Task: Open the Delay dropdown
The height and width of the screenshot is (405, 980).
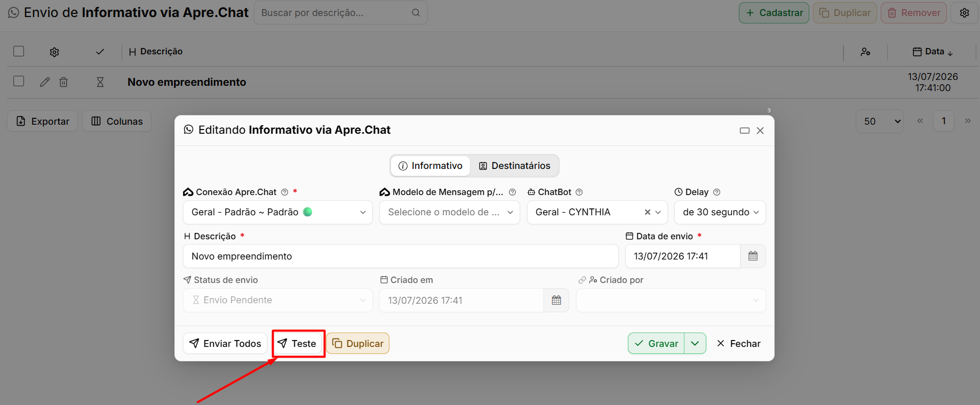Action: click(720, 212)
